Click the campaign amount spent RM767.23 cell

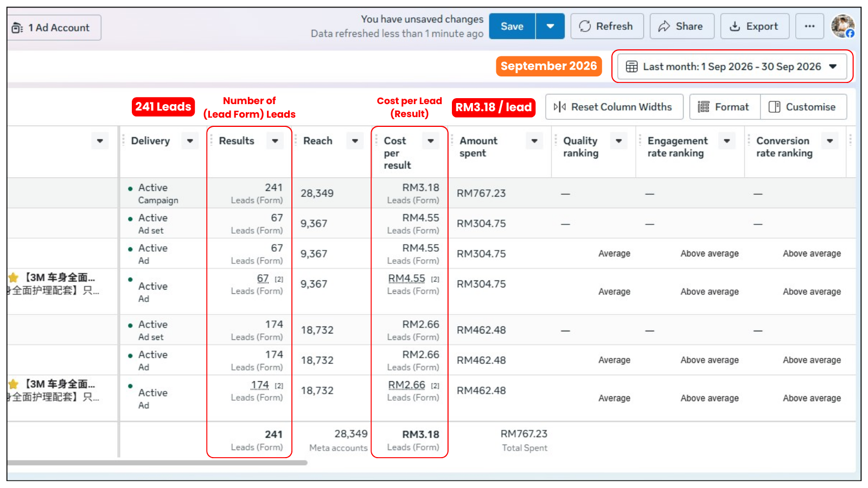click(481, 194)
